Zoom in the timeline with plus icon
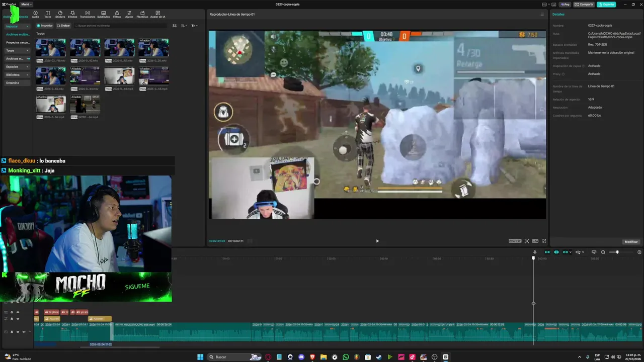The height and width of the screenshot is (362, 644). click(639, 252)
